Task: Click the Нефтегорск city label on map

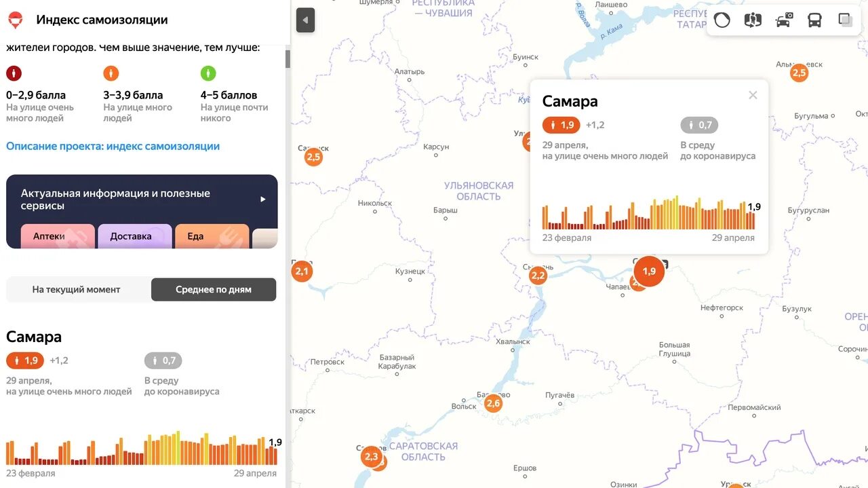Action: click(x=722, y=307)
